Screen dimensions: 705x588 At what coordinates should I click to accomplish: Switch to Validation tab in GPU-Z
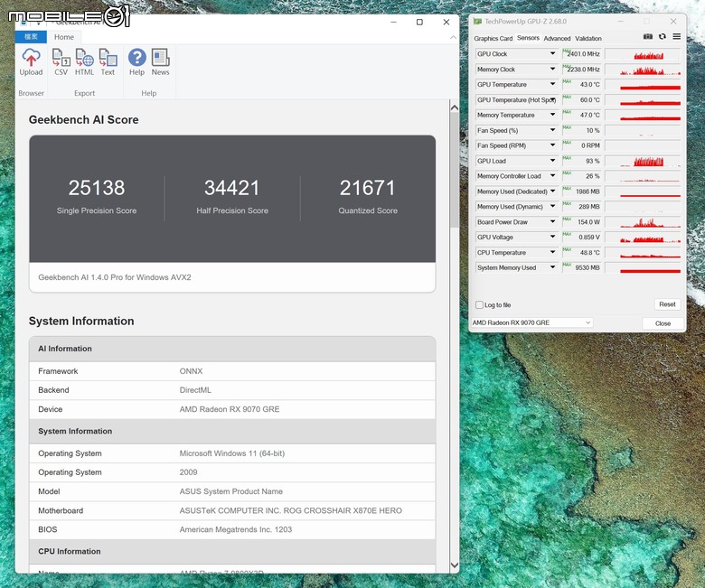588,39
